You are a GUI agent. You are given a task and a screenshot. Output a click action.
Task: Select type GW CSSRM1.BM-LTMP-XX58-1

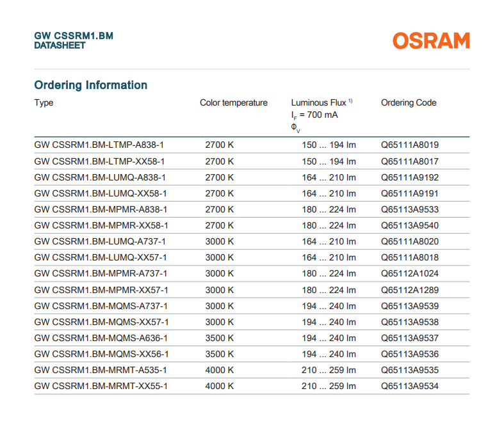coord(99,161)
